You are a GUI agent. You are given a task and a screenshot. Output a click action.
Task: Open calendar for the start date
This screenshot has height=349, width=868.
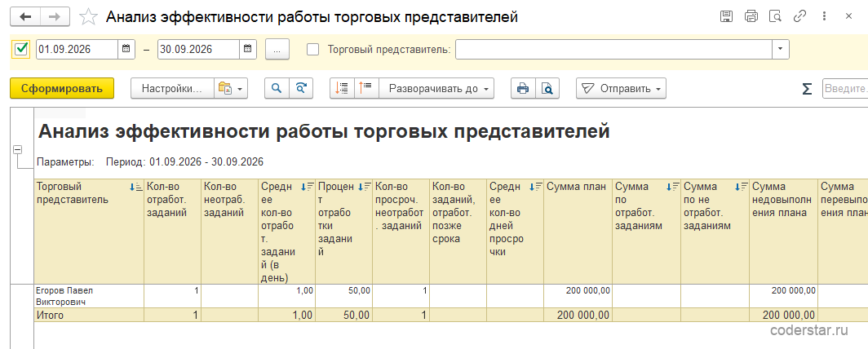coord(126,49)
